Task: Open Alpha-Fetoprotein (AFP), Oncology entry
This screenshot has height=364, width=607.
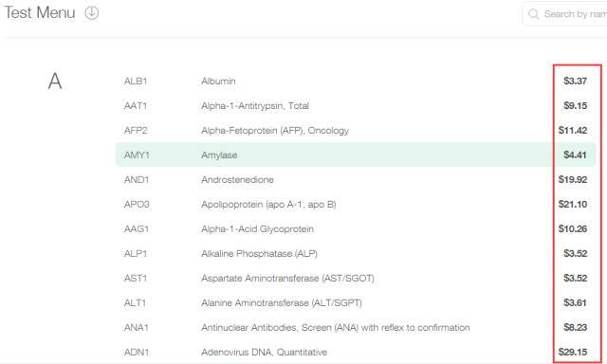Action: pyautogui.click(x=356, y=131)
